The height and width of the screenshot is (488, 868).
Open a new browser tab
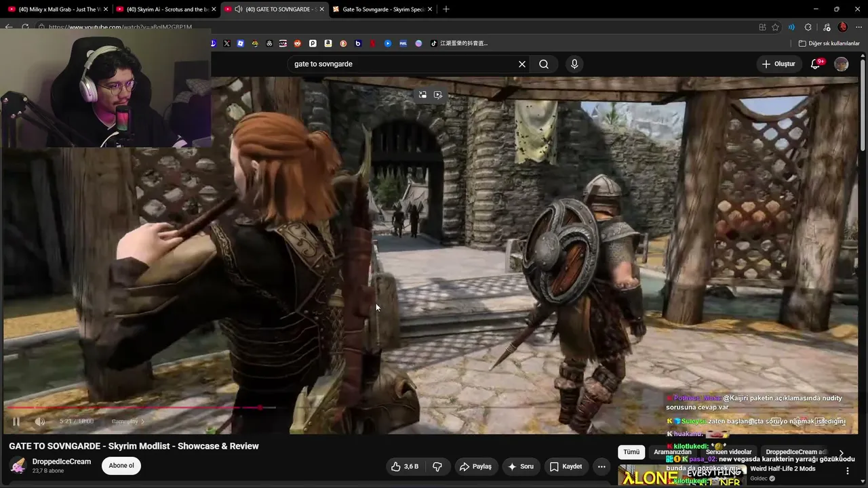(446, 9)
